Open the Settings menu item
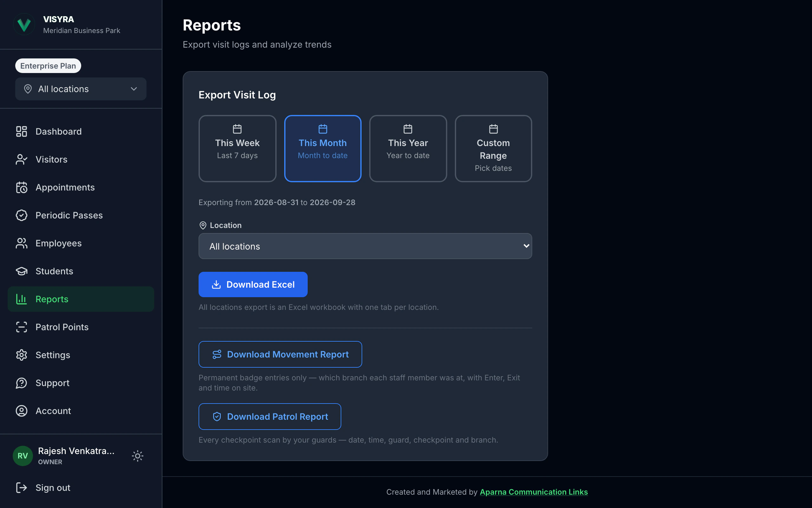The width and height of the screenshot is (812, 508). pos(81,355)
